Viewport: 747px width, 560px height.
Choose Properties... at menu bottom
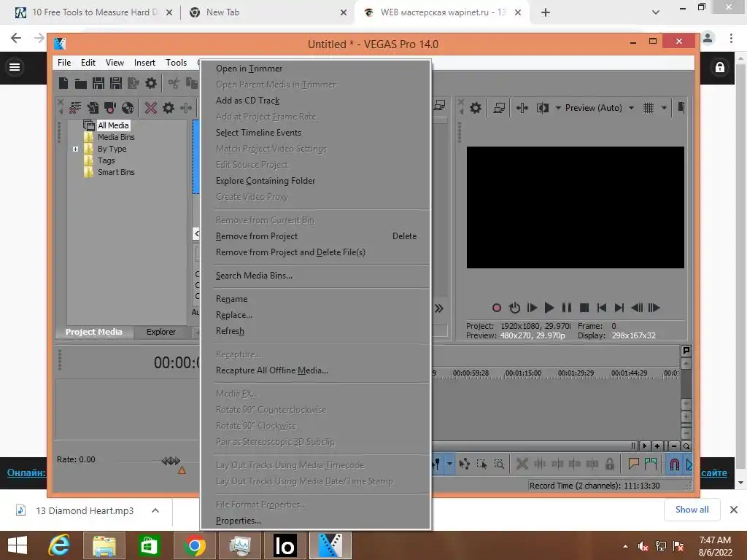[x=315, y=521]
